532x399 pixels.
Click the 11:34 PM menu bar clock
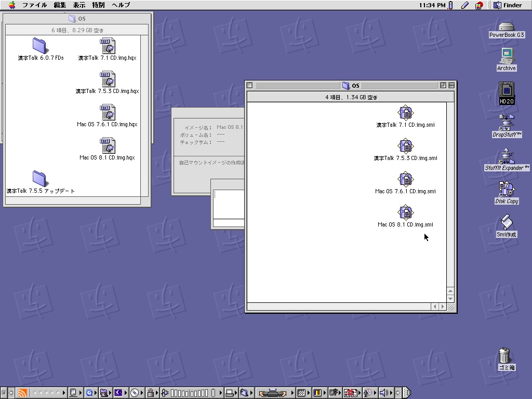[x=432, y=5]
